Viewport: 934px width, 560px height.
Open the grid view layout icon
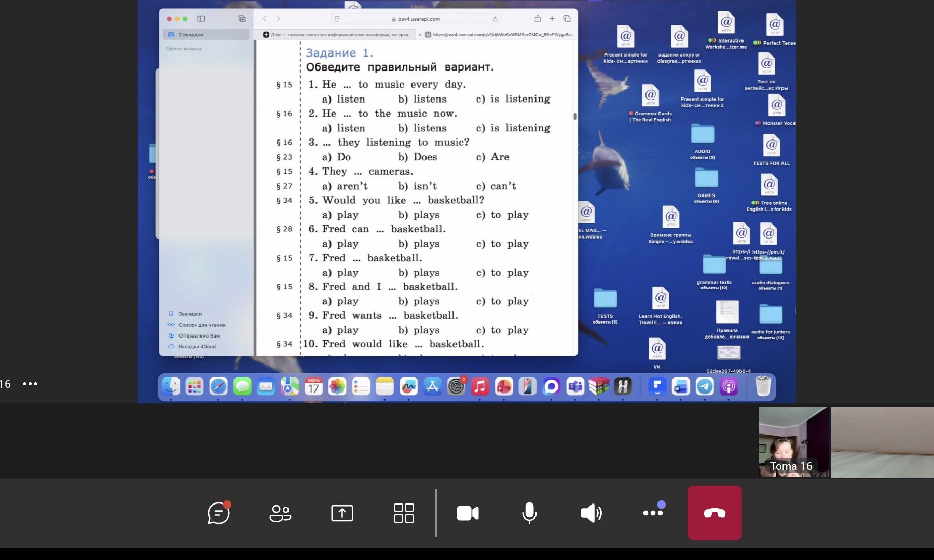click(x=404, y=513)
